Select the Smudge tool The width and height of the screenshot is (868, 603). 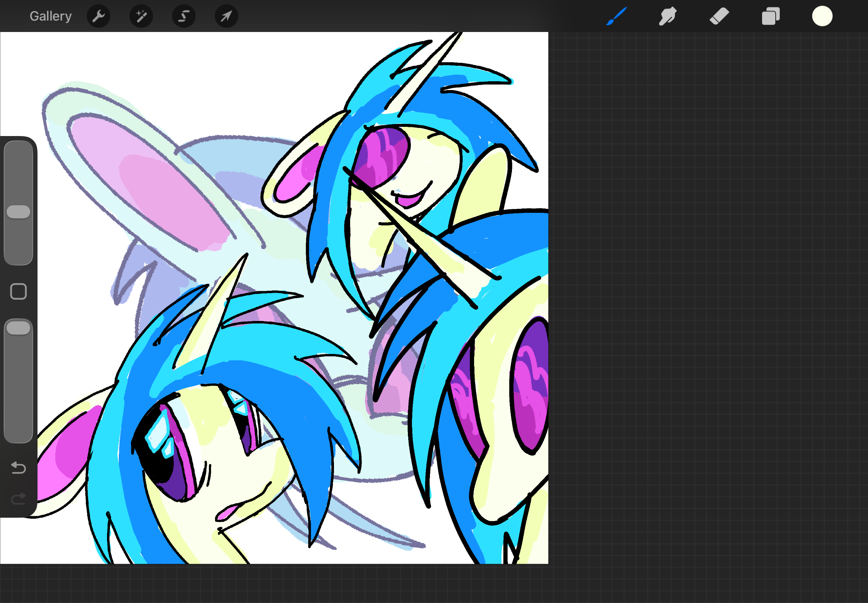[668, 16]
